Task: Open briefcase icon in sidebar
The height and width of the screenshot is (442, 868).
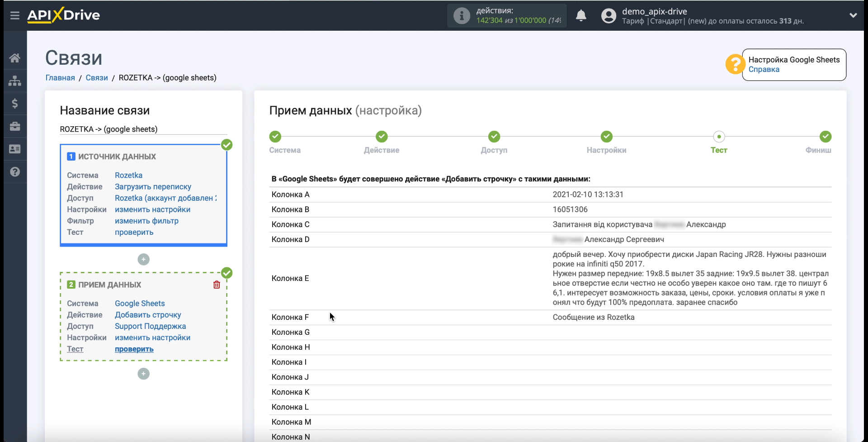Action: [15, 126]
